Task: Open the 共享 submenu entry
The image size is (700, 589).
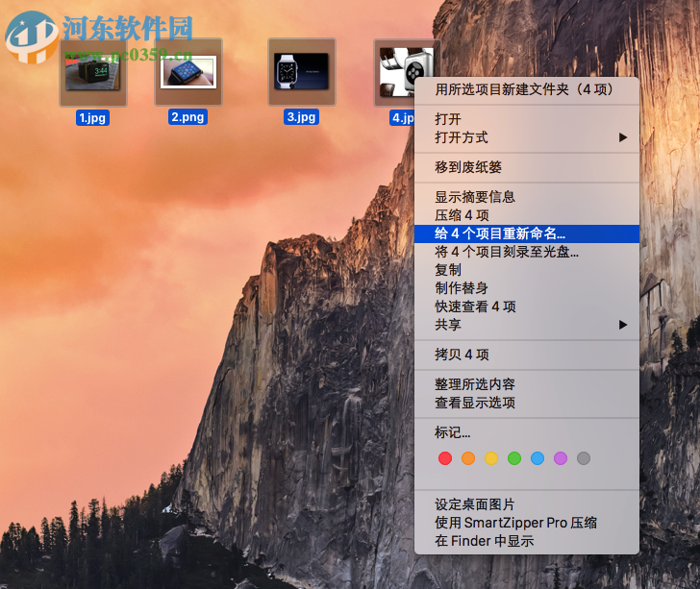Action: 527,325
